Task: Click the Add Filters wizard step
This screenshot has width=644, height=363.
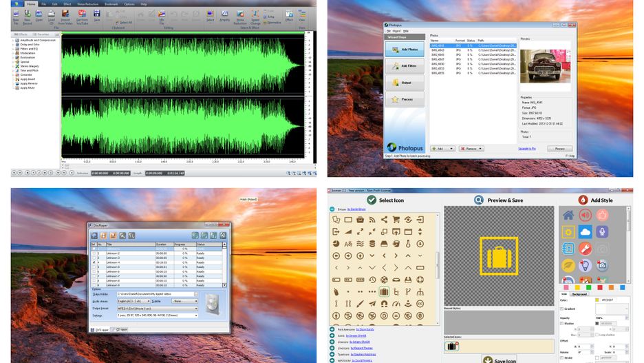Action: click(x=403, y=66)
